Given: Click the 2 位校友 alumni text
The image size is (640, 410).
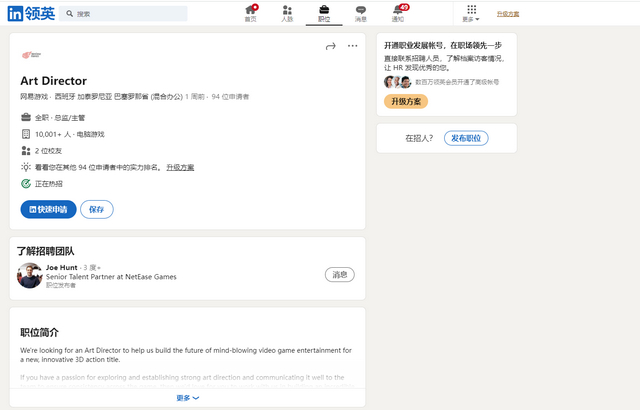Looking at the screenshot, I should (x=48, y=151).
